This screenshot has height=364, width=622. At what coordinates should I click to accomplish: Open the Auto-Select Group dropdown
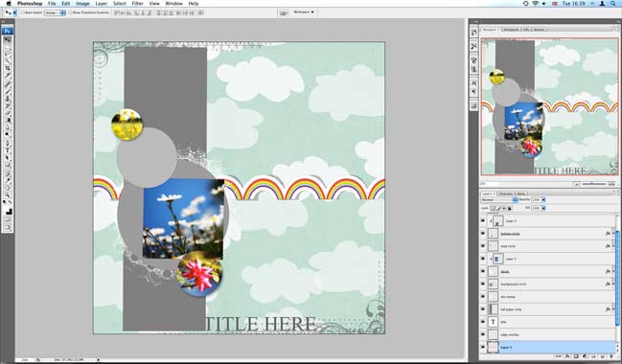(55, 12)
